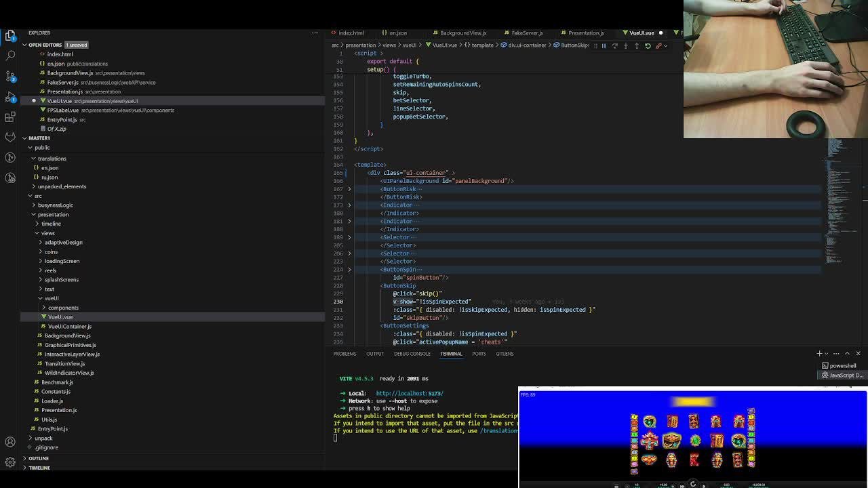Open the Manage gear icon
The image size is (868, 488).
click(x=10, y=462)
